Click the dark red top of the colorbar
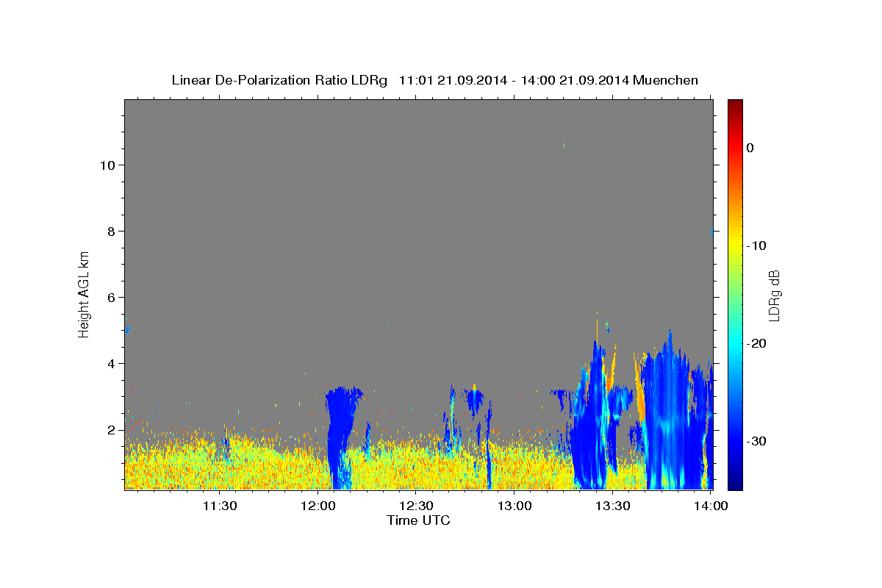The width and height of the screenshot is (882, 588). click(x=735, y=105)
